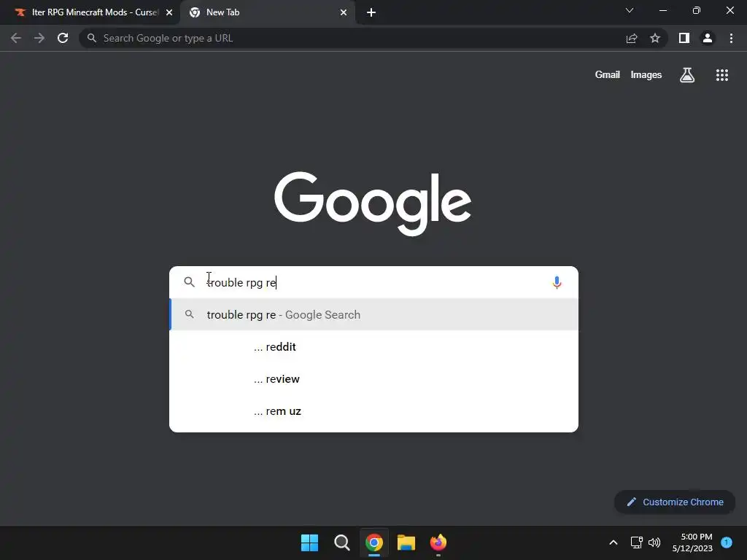This screenshot has width=747, height=560.
Task: Go forward using the browser forward arrow
Action: (39, 38)
